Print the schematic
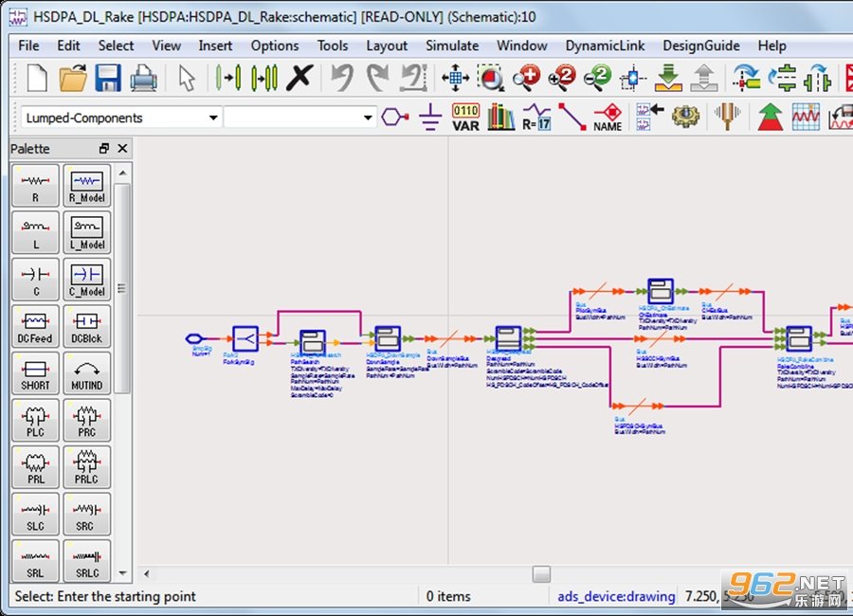The height and width of the screenshot is (616, 853). coord(144,78)
